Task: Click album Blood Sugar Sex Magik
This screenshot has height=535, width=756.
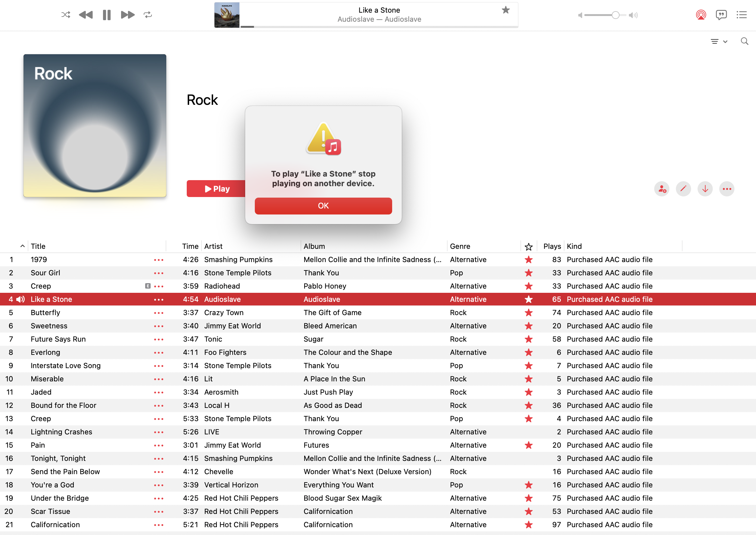Action: (342, 498)
